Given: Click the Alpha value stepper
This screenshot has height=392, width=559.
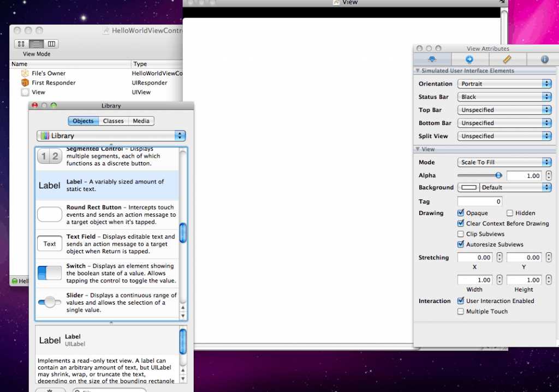Looking at the screenshot, I should click(549, 175).
